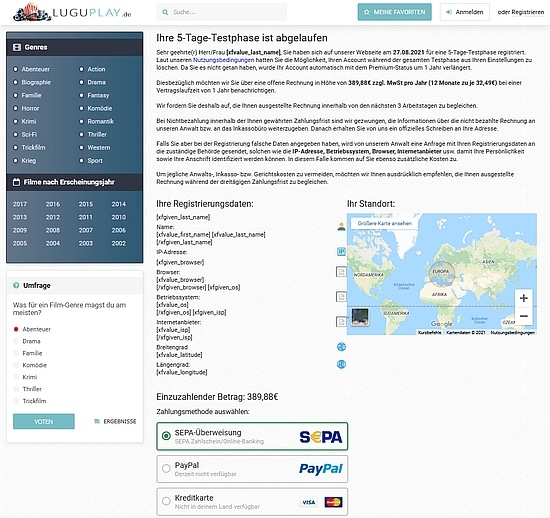This screenshot has width=550, height=518.
Task: Click the search magnifier icon
Action: 165,12
